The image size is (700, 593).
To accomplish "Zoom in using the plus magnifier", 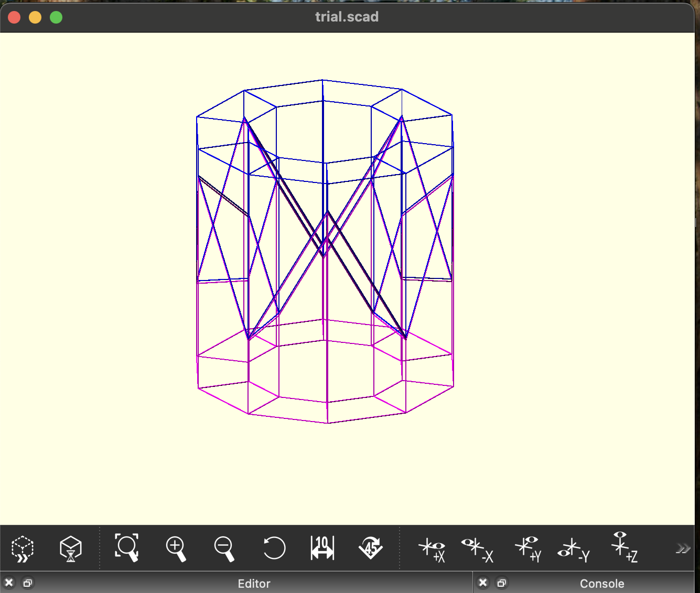I will (x=176, y=548).
